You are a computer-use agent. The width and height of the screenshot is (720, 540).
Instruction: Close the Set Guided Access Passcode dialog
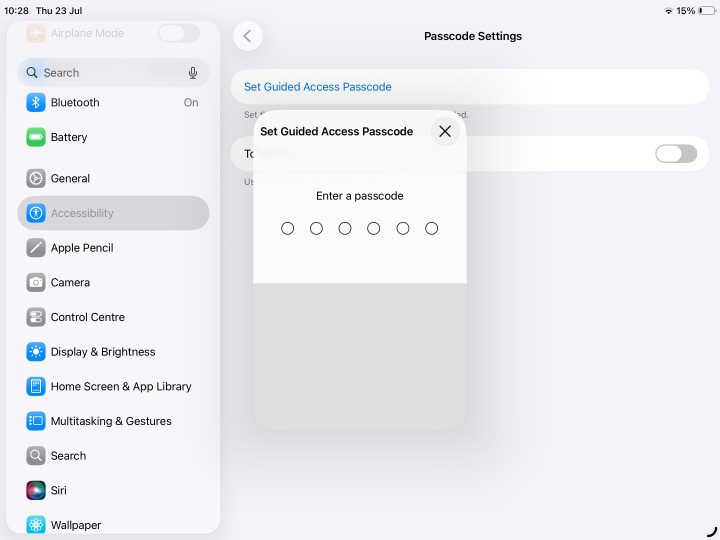click(445, 131)
